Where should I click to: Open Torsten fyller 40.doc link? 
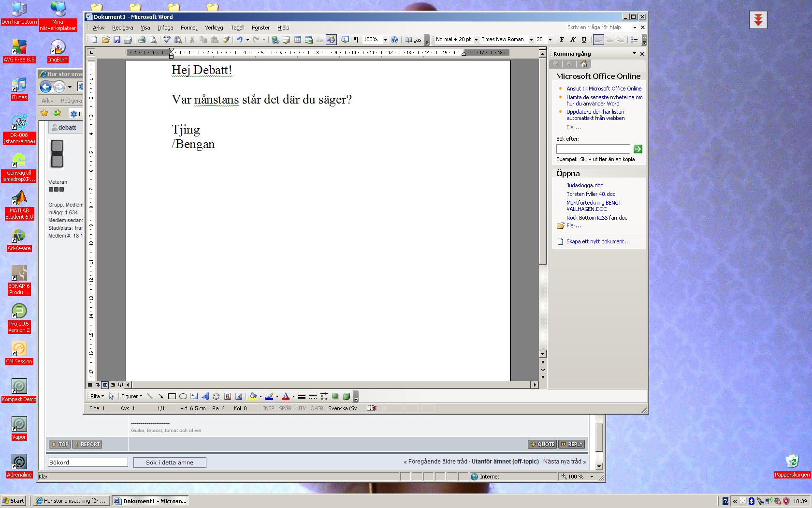point(591,194)
